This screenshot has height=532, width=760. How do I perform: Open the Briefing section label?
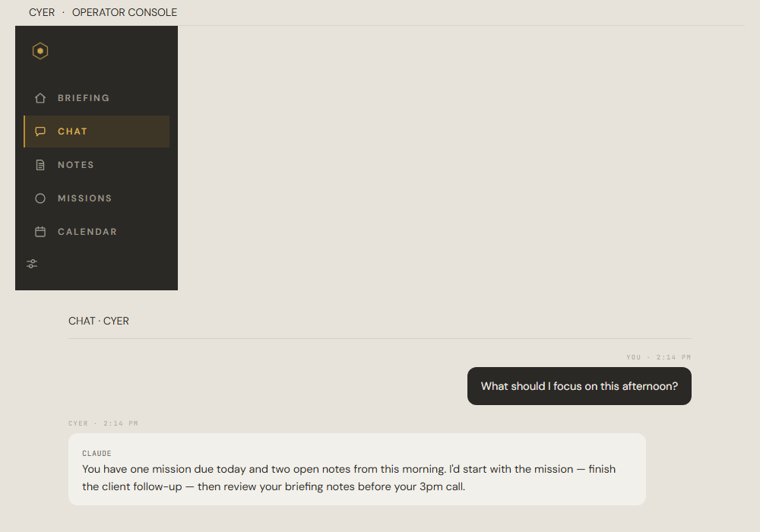84,98
